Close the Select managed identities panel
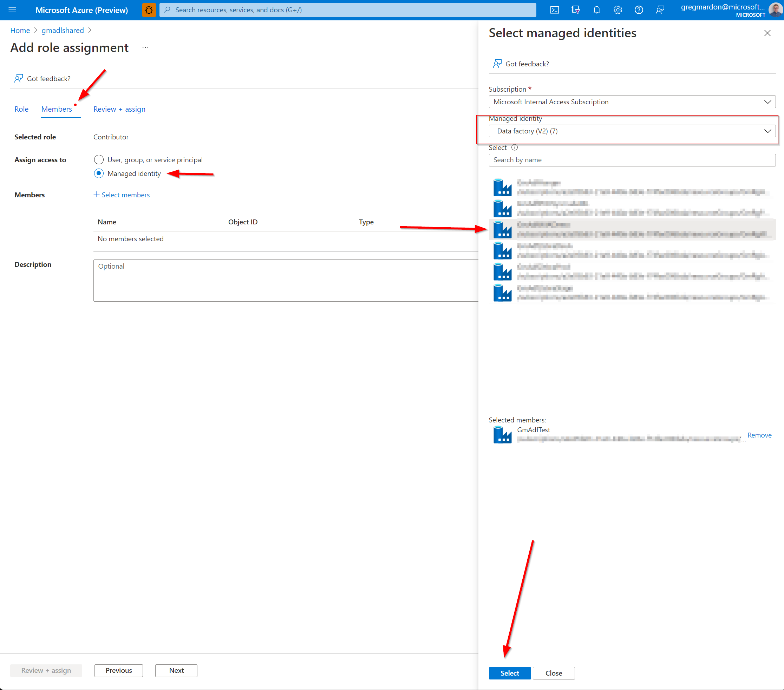 click(767, 33)
